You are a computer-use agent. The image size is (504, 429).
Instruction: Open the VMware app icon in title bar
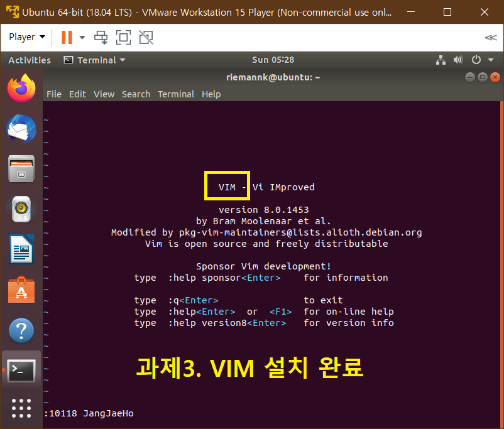(12, 12)
